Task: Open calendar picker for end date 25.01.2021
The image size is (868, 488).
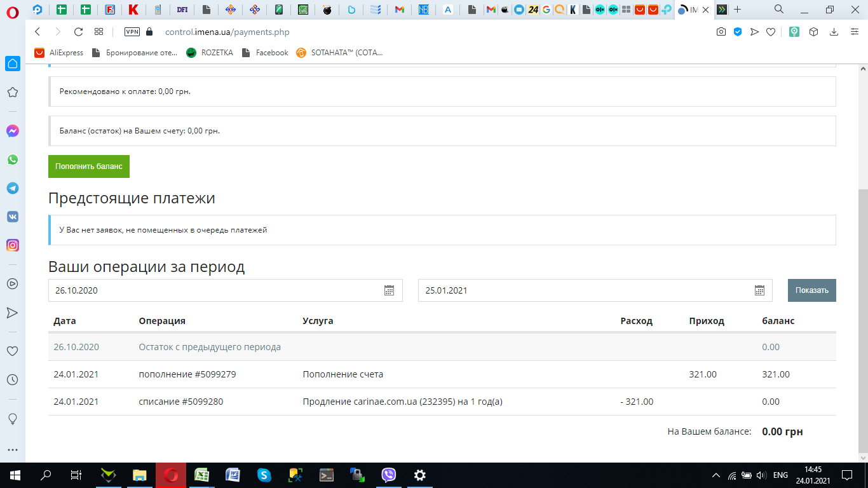Action: point(759,290)
